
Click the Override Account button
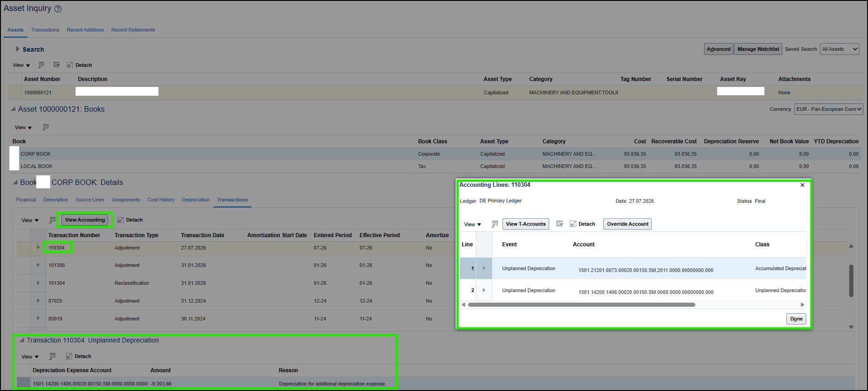[x=628, y=224]
